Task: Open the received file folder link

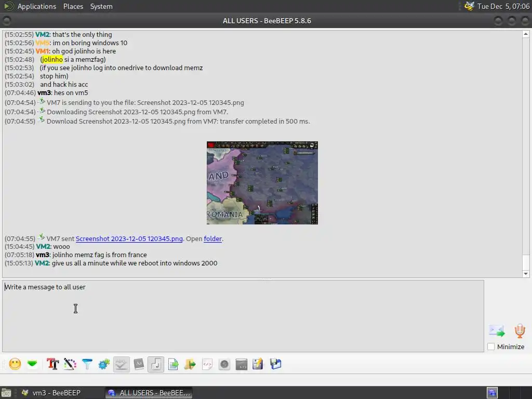Action: pos(212,238)
